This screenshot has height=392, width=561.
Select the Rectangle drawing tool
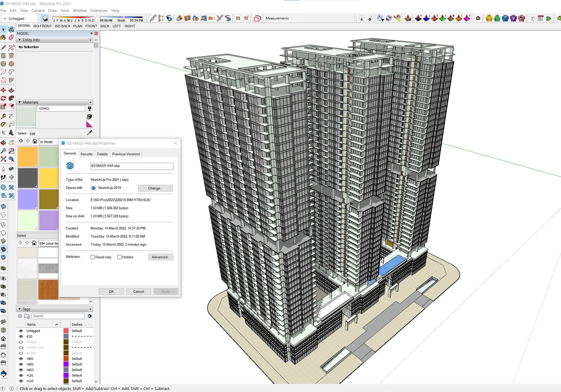4,56
